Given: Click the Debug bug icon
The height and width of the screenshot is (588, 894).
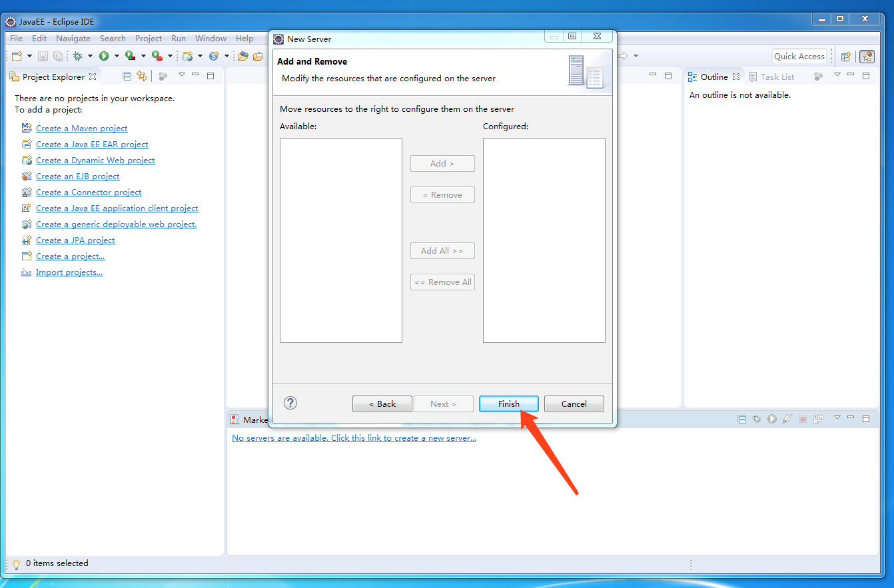Looking at the screenshot, I should click(78, 56).
